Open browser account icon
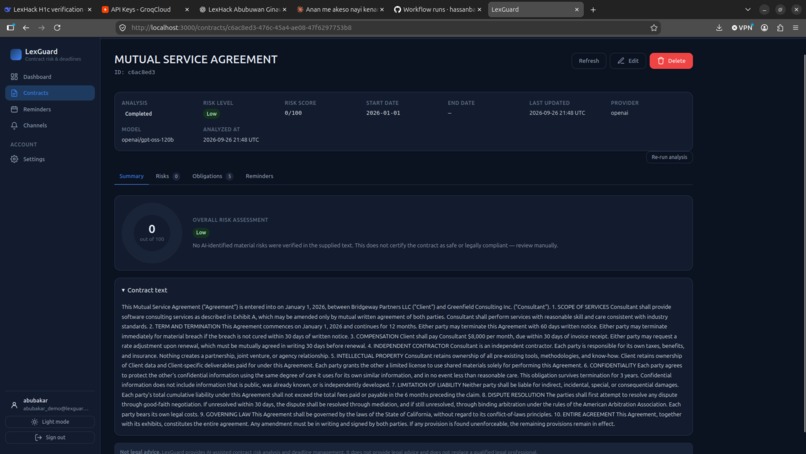The height and width of the screenshot is (454, 806). 764,28
